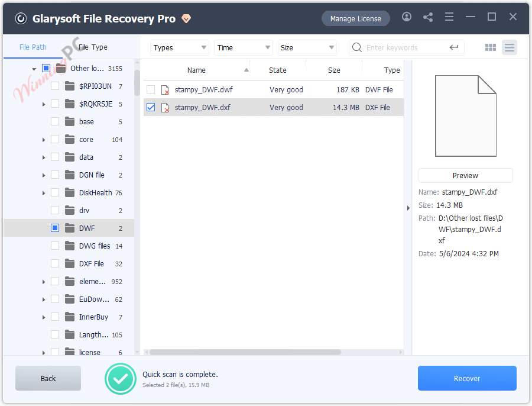
Task: Check the base folder checkbox
Action: (x=55, y=121)
